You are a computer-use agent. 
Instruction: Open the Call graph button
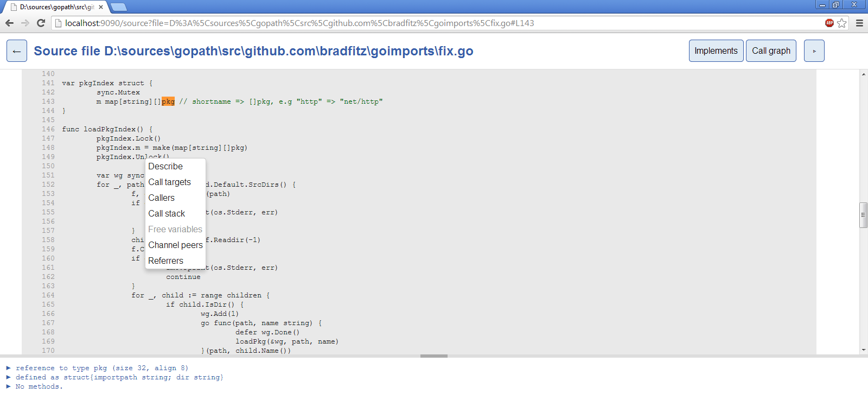pyautogui.click(x=771, y=51)
